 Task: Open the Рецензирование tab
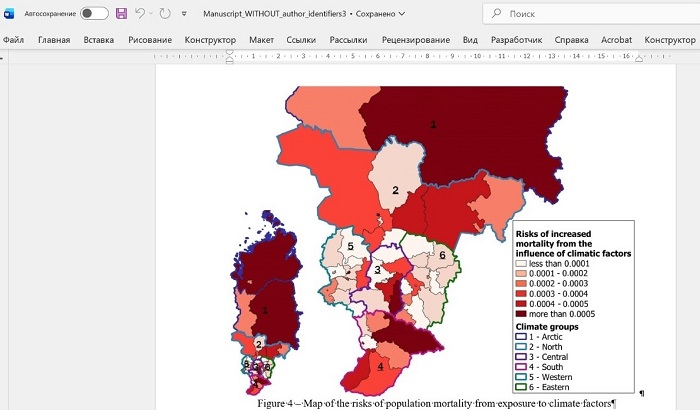point(416,40)
